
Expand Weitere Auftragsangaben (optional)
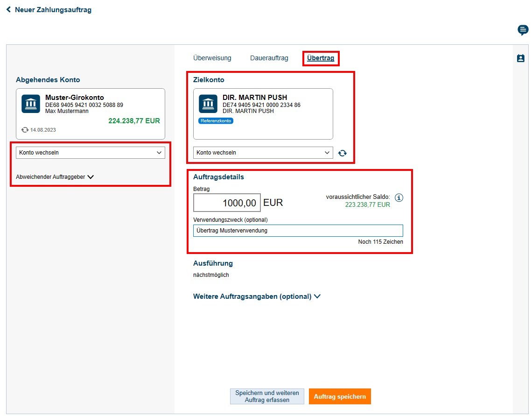click(x=257, y=296)
